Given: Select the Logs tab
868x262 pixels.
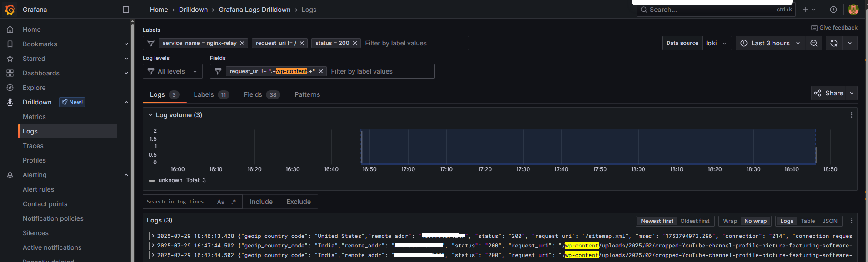Looking at the screenshot, I should 165,94.
